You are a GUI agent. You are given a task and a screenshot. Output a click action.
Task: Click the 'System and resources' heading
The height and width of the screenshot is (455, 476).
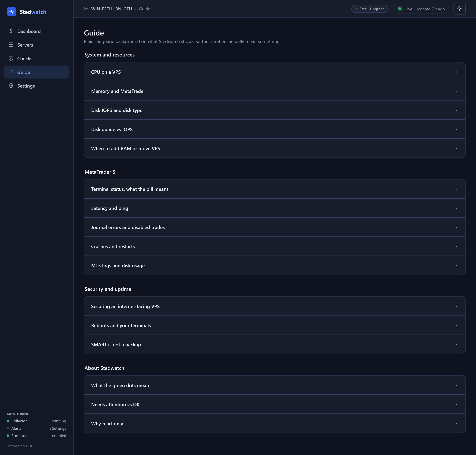click(x=109, y=55)
